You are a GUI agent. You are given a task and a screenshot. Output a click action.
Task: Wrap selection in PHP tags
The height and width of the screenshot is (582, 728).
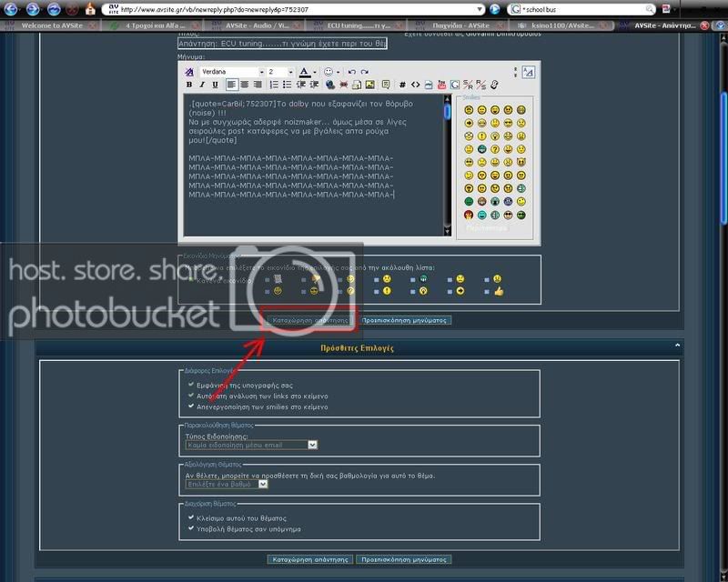[428, 85]
